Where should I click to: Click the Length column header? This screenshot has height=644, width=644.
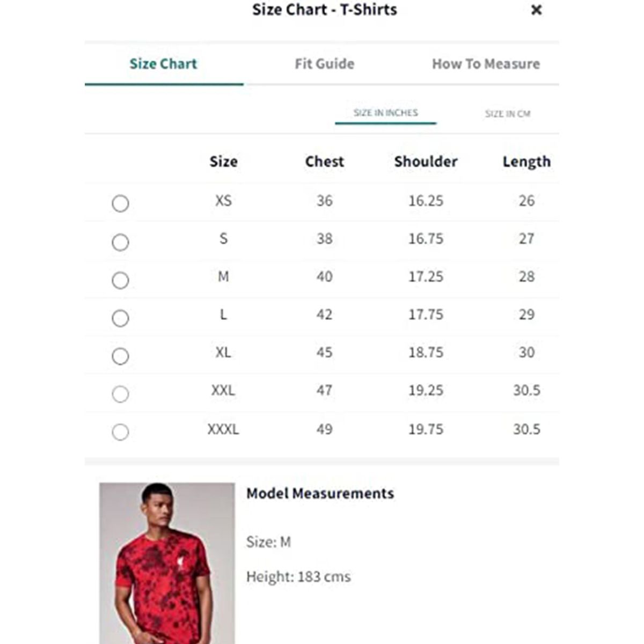coord(526,162)
